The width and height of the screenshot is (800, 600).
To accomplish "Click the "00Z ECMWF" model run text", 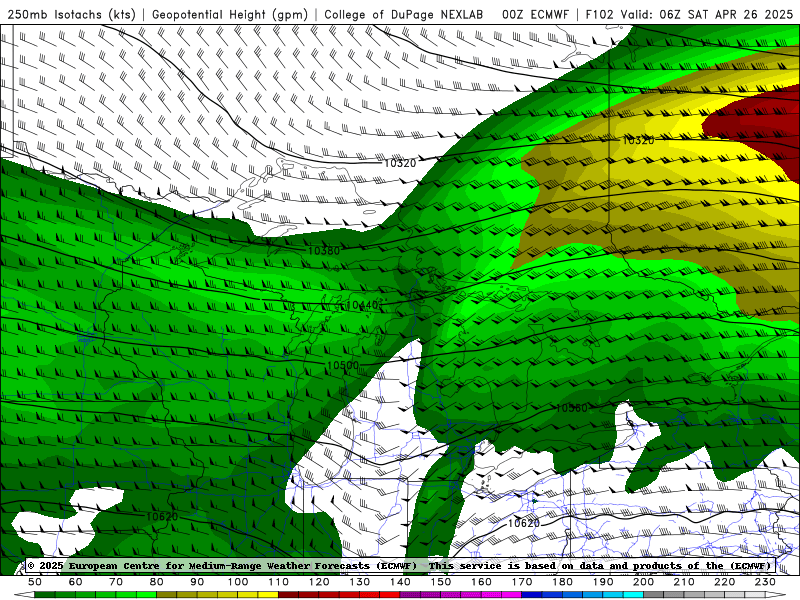I will pyautogui.click(x=535, y=14).
